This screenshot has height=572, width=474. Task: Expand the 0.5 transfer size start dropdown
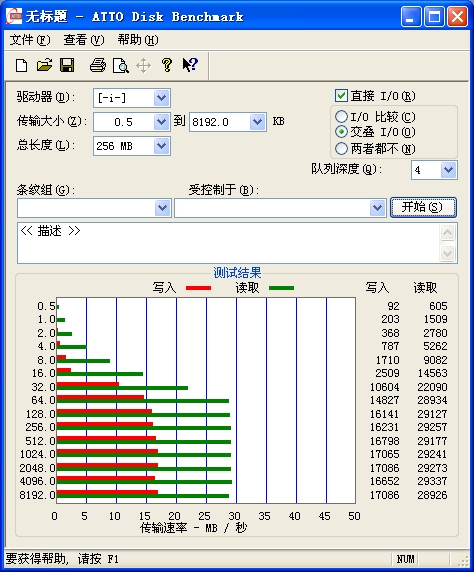(161, 122)
